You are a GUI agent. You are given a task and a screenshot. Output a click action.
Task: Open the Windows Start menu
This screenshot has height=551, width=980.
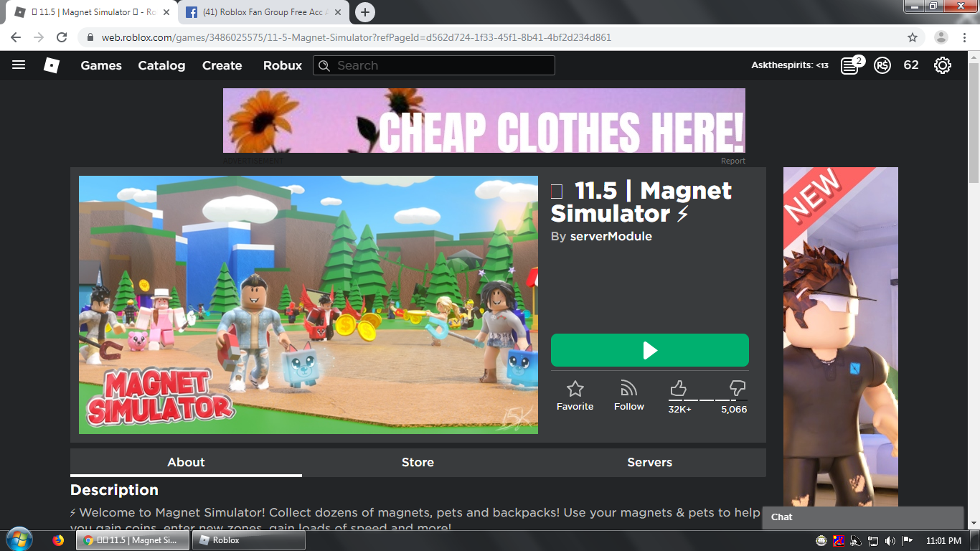[19, 540]
